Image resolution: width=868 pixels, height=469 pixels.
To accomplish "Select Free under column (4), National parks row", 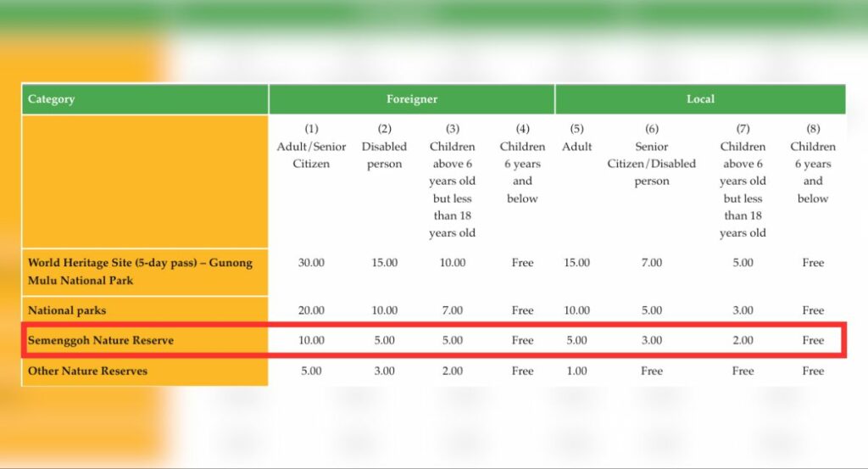I will click(x=522, y=310).
